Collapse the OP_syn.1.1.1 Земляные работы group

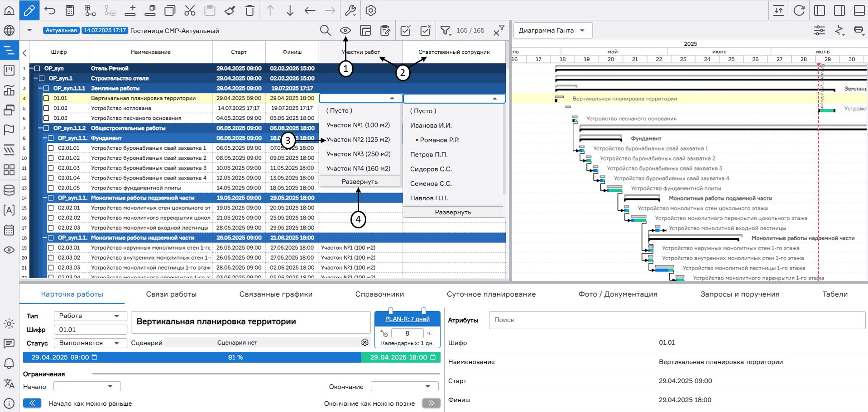[40, 88]
